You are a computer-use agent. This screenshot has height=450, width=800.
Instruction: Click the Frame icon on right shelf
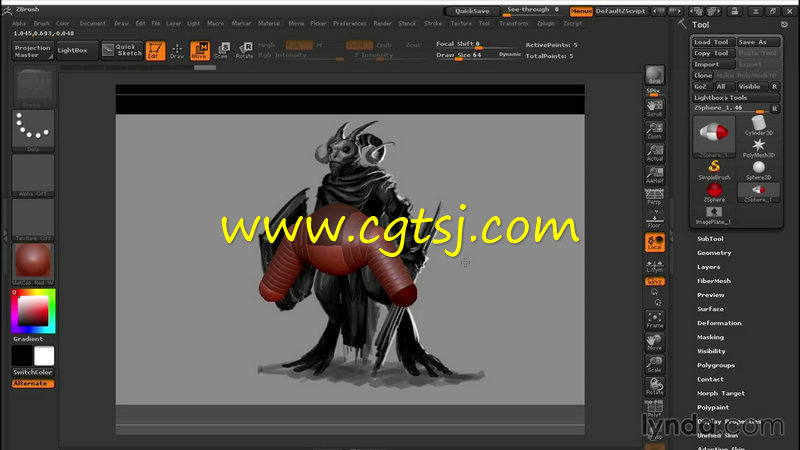click(x=655, y=320)
